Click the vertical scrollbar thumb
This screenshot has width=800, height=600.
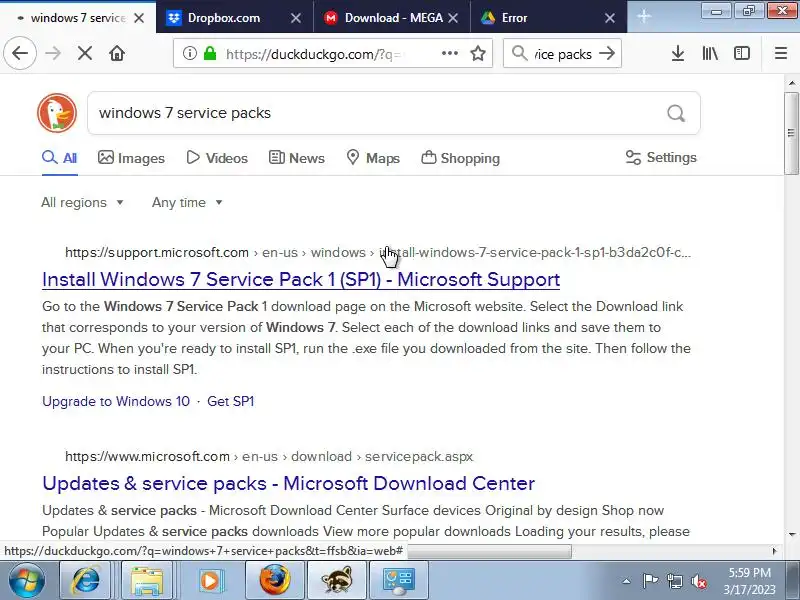[791, 133]
